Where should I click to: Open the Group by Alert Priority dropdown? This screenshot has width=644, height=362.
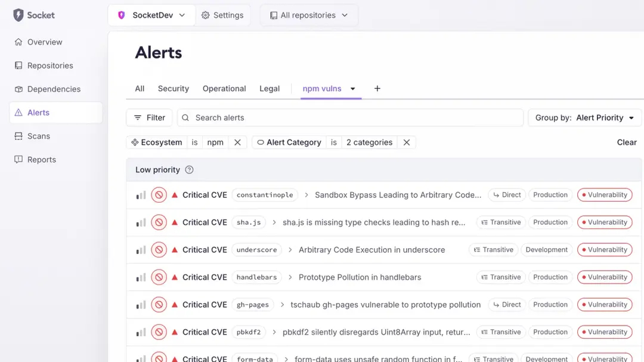point(584,118)
